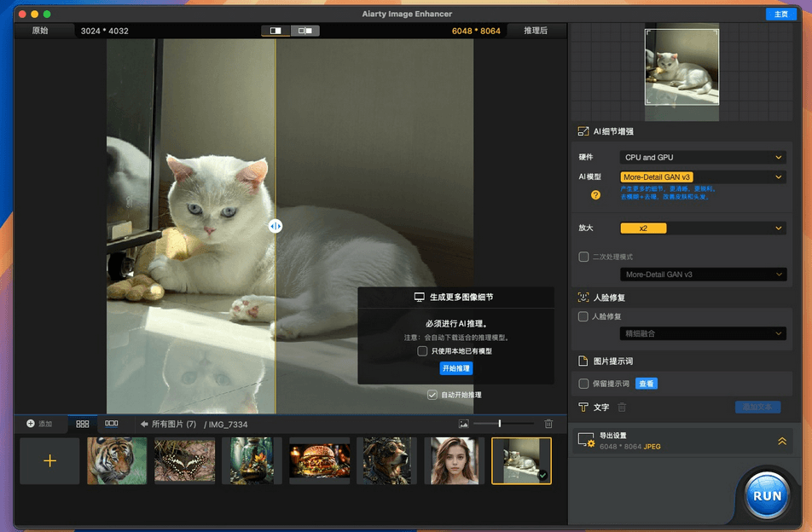
Task: Enable the 二次处理模式 checkbox
Action: tap(583, 257)
